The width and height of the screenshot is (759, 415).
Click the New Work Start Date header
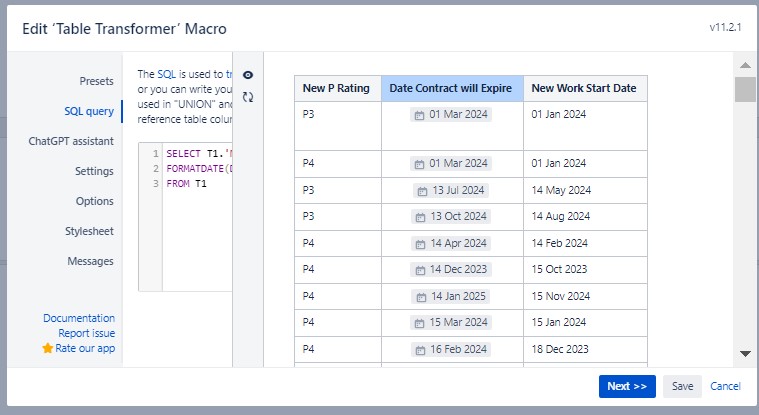585,88
